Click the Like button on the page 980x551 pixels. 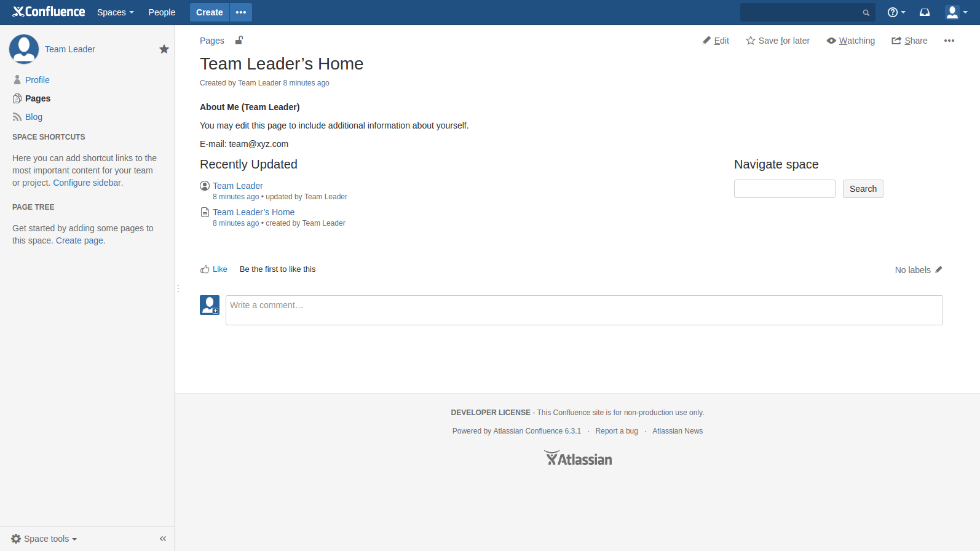coord(214,269)
